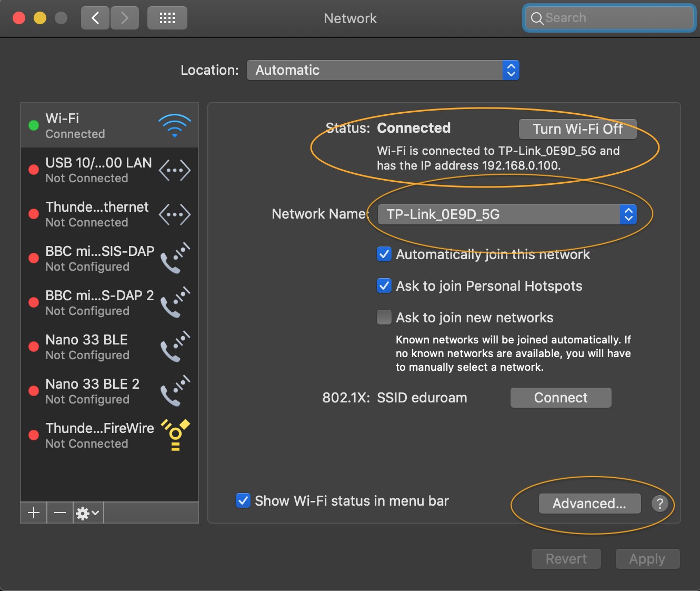700x591 pixels.
Task: Click the Wi-Fi signal icon in sidebar
Action: click(174, 125)
